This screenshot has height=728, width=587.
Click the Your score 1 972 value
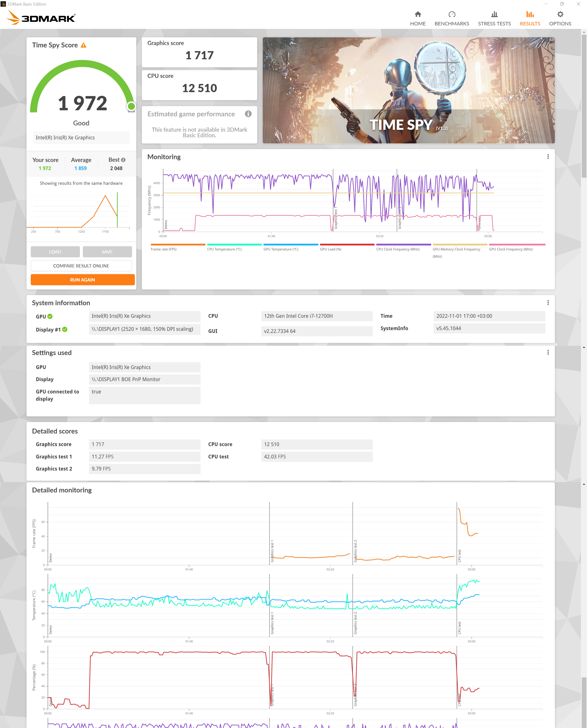[x=45, y=168]
